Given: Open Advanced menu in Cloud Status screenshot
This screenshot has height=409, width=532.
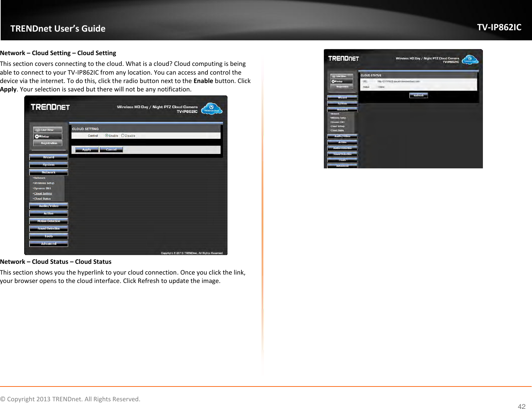Looking at the screenshot, I should pyautogui.click(x=342, y=166).
